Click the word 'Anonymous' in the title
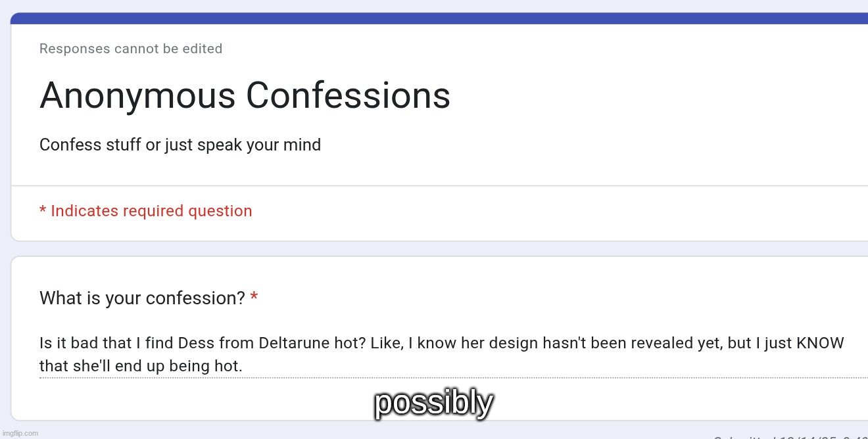The width and height of the screenshot is (868, 439). click(137, 96)
